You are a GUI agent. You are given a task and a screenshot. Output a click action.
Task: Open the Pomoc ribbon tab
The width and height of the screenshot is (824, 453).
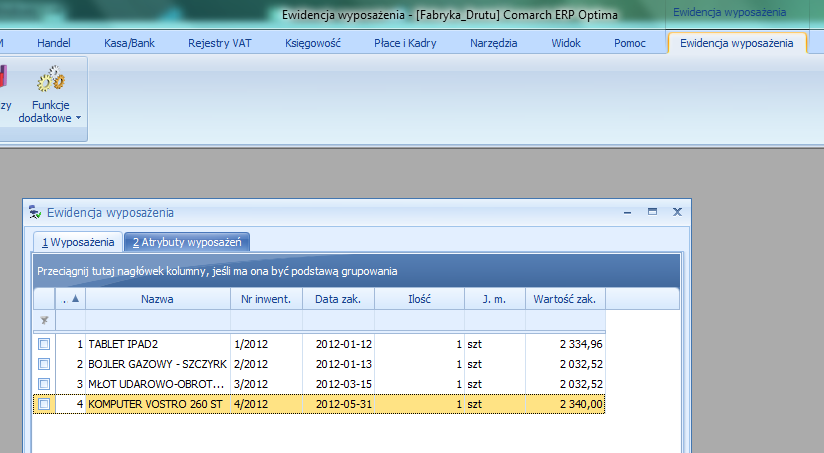click(630, 43)
